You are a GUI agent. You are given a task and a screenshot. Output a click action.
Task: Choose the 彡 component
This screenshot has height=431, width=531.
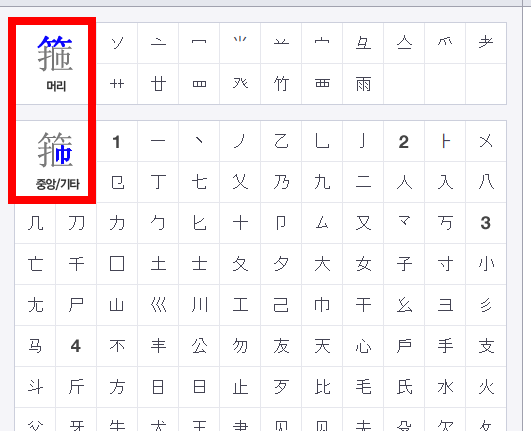(486, 305)
